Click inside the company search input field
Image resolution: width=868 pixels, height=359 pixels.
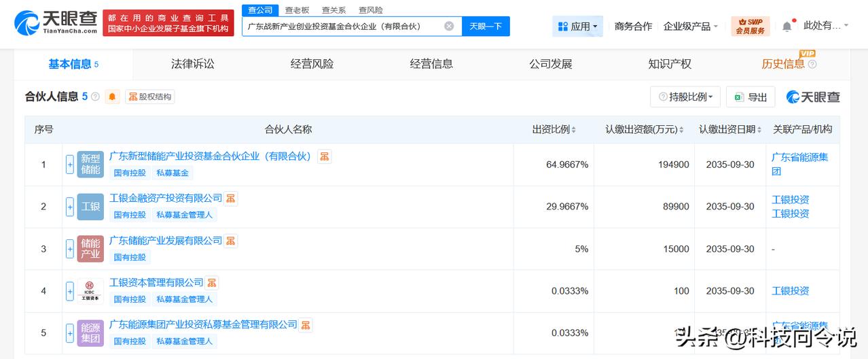tap(343, 27)
